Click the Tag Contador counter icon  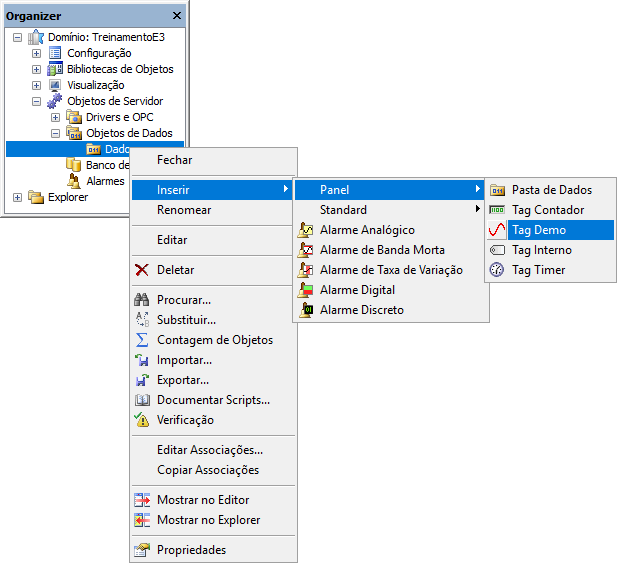coord(497,210)
